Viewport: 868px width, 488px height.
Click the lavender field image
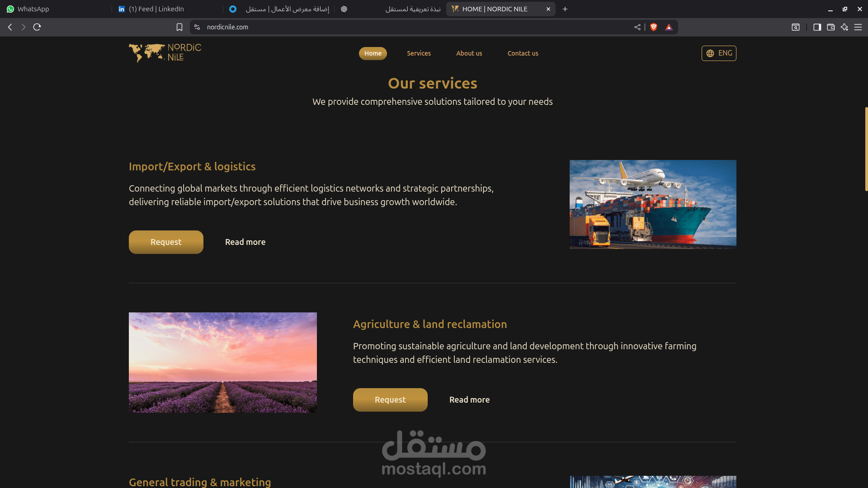(223, 362)
